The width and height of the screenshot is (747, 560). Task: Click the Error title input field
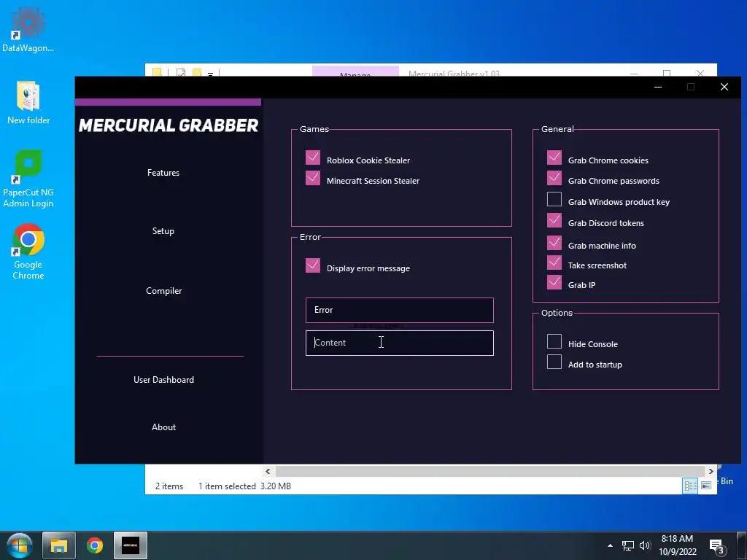pos(400,310)
